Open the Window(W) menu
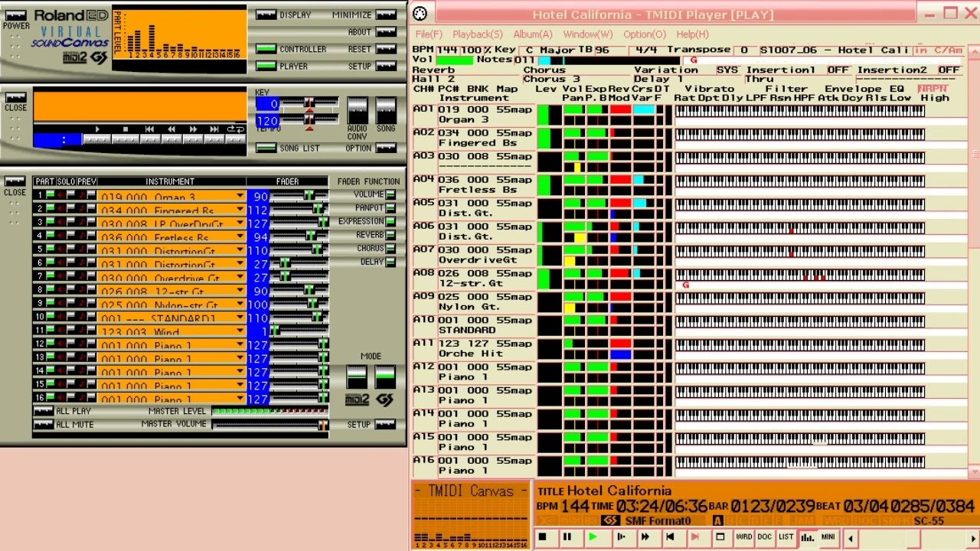The height and width of the screenshot is (551, 980). click(x=587, y=34)
